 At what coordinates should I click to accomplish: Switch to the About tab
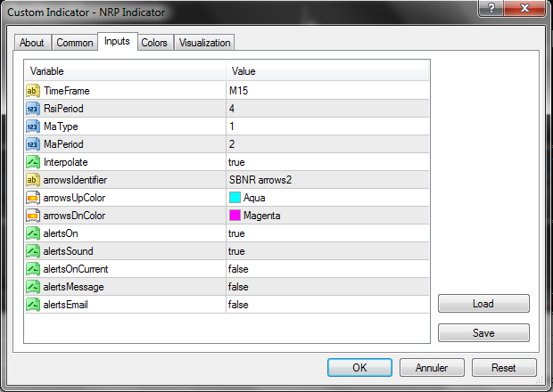coord(32,43)
